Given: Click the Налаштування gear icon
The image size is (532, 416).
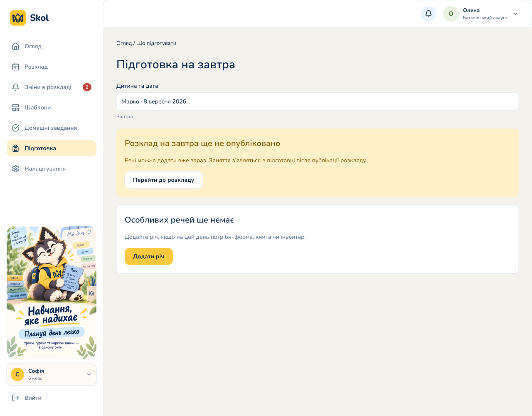Looking at the screenshot, I should [16, 168].
